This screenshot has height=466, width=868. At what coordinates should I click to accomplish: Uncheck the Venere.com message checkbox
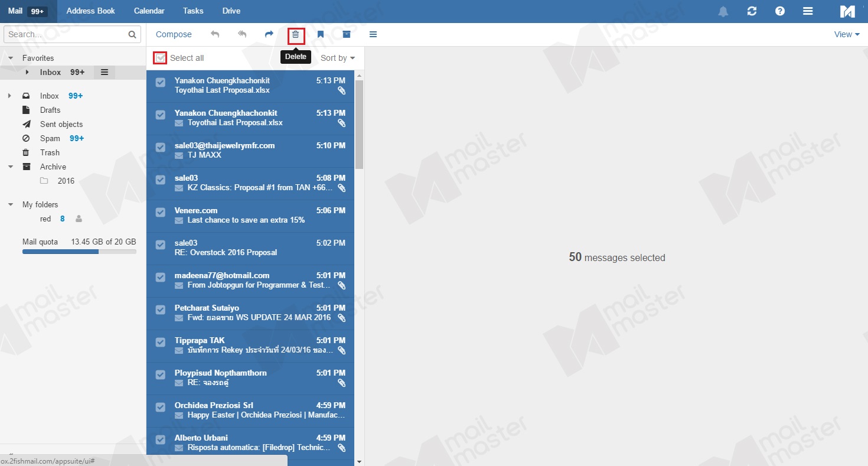pos(160,213)
